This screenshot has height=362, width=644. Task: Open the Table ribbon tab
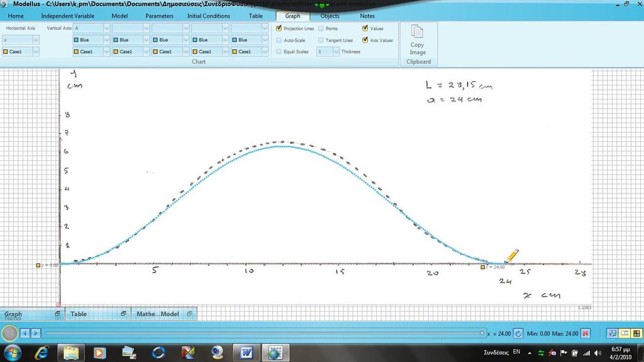pos(255,16)
